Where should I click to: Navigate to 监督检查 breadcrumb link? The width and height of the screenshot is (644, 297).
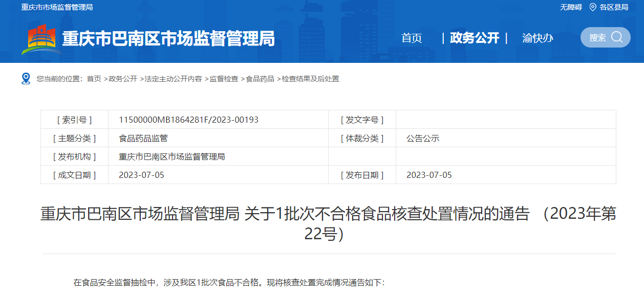[224, 79]
